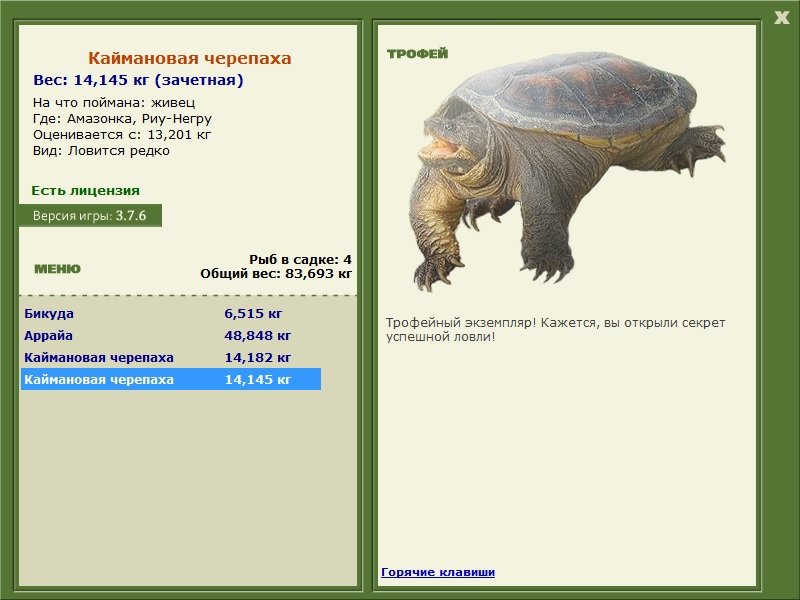Click the На что поймана: живец line
Viewport: 800px width, 600px height.
pyautogui.click(x=114, y=103)
